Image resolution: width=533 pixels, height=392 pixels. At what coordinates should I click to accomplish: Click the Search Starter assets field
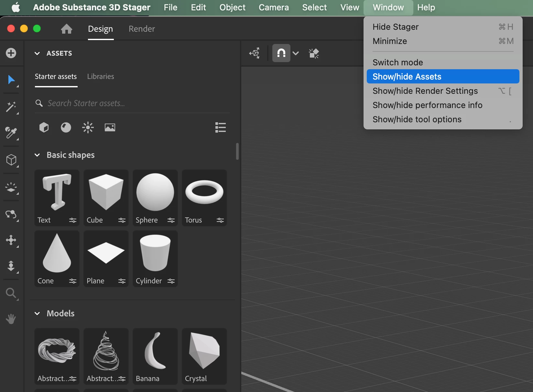click(x=132, y=103)
